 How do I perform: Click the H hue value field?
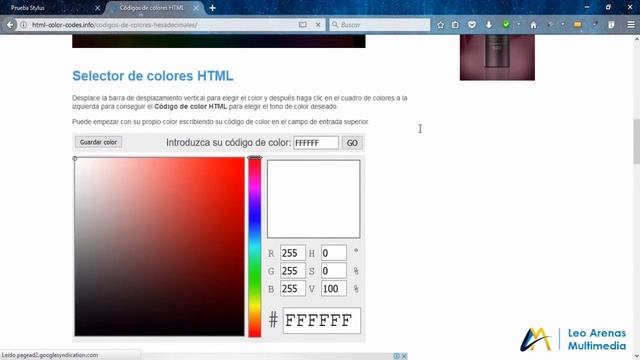click(334, 253)
